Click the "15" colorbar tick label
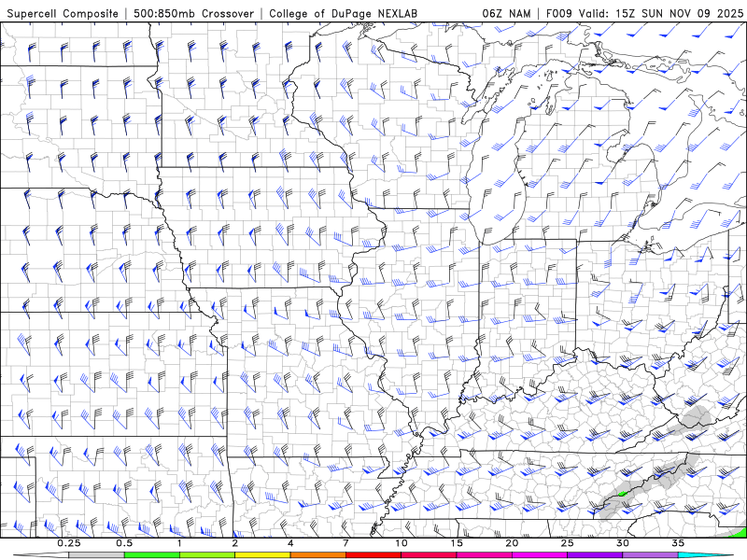Image resolution: width=747 pixels, height=560 pixels. coord(457,543)
